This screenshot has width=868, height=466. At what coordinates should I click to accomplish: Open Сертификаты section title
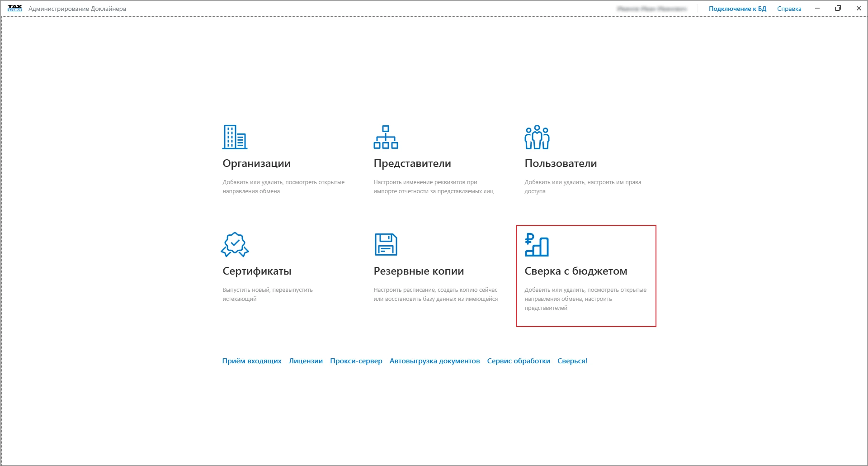pos(257,271)
